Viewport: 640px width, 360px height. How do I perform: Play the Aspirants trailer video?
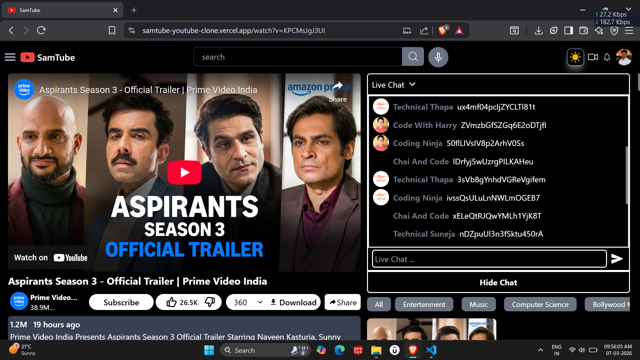coord(184,173)
